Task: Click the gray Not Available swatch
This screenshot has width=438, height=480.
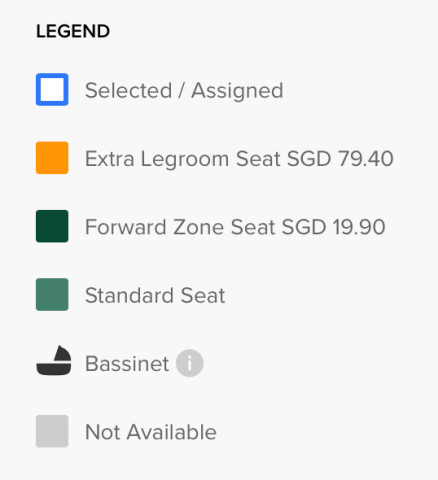Action: tap(52, 431)
